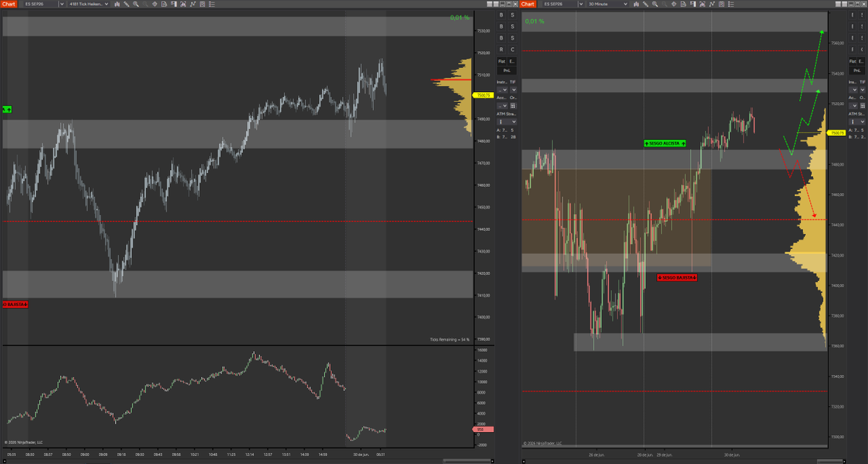Open properties list icon in left chart toolbar
Screen dimensions: 868x464
click(211, 4)
